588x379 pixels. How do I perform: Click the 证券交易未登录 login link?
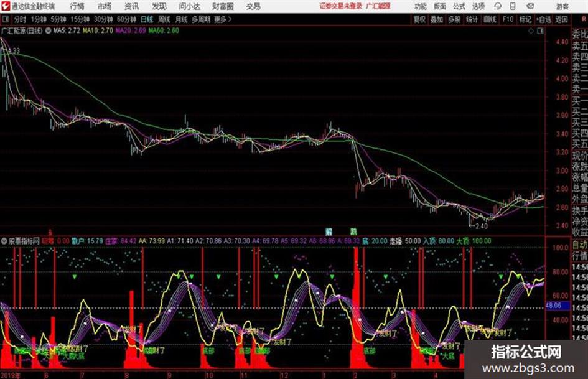(x=341, y=6)
